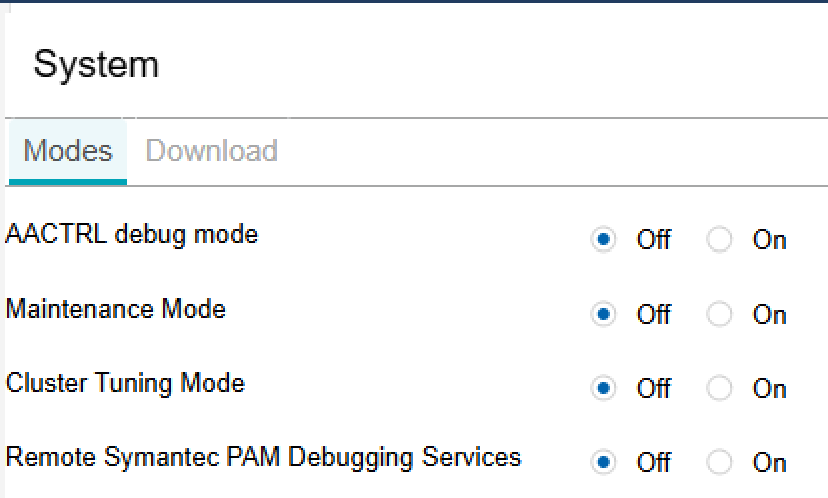Enable Cluster Tuning Mode via On radio
The image size is (828, 498).
point(719,388)
